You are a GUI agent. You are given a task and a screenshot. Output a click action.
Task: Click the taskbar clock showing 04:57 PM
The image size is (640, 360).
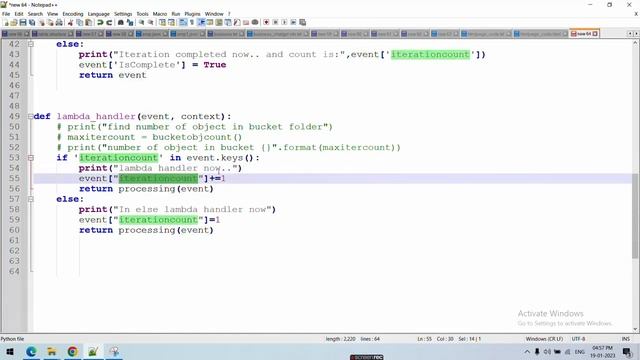click(x=602, y=351)
